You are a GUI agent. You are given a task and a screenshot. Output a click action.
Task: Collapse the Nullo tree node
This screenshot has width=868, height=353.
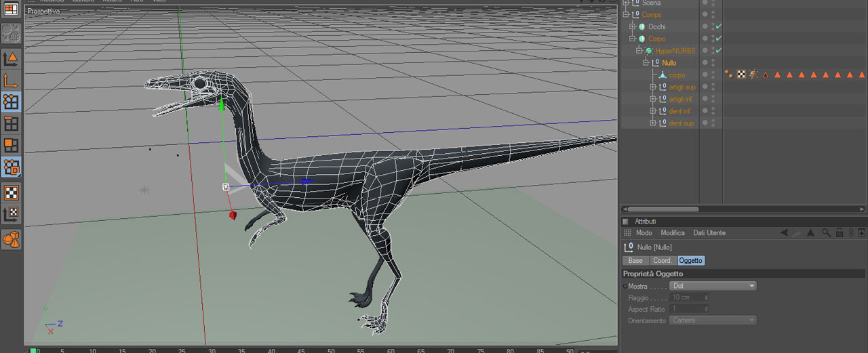pyautogui.click(x=646, y=63)
